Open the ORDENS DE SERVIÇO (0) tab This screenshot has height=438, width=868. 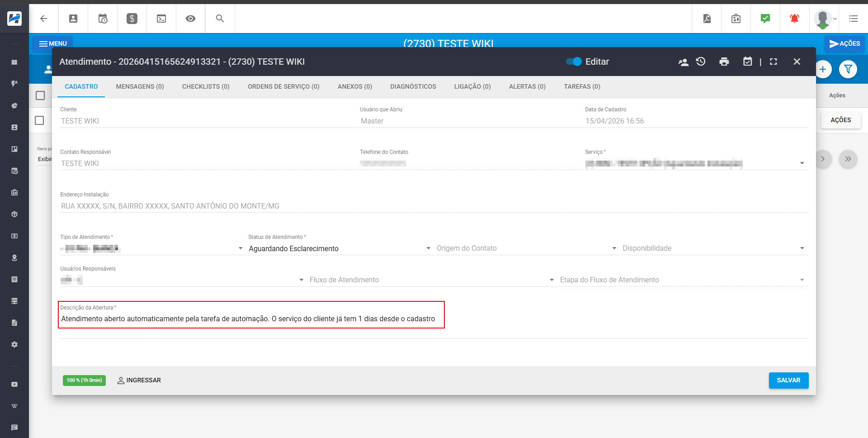(x=283, y=86)
